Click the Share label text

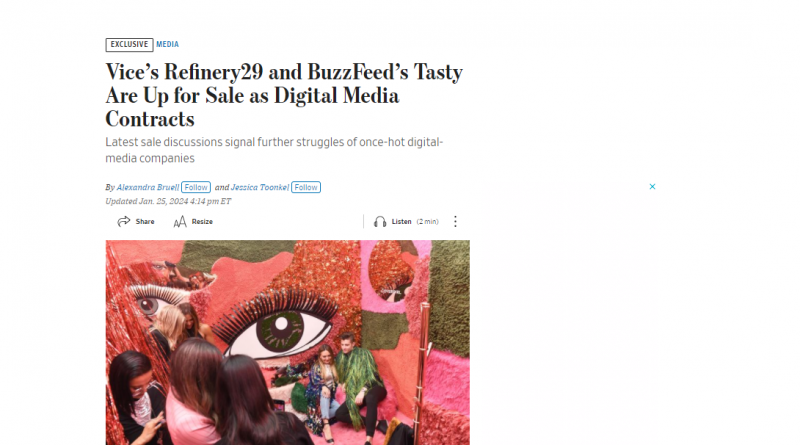point(145,221)
